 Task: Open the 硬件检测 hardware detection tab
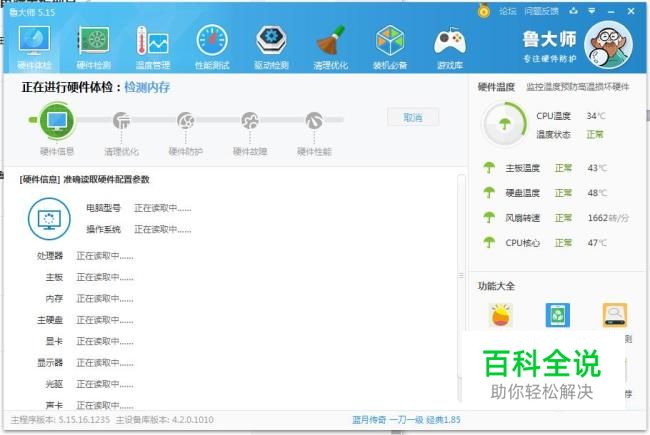click(x=94, y=48)
